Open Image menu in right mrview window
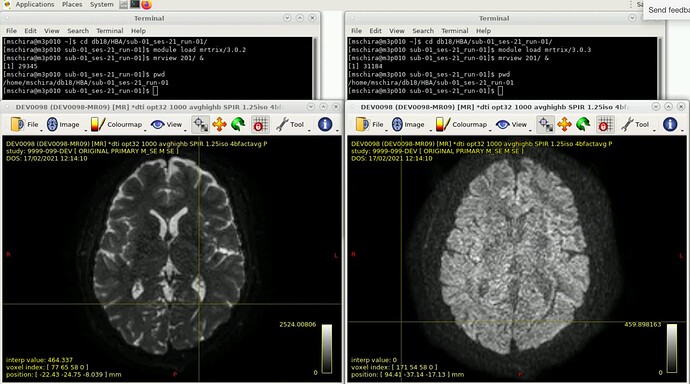This screenshot has height=384, width=690. pos(408,124)
